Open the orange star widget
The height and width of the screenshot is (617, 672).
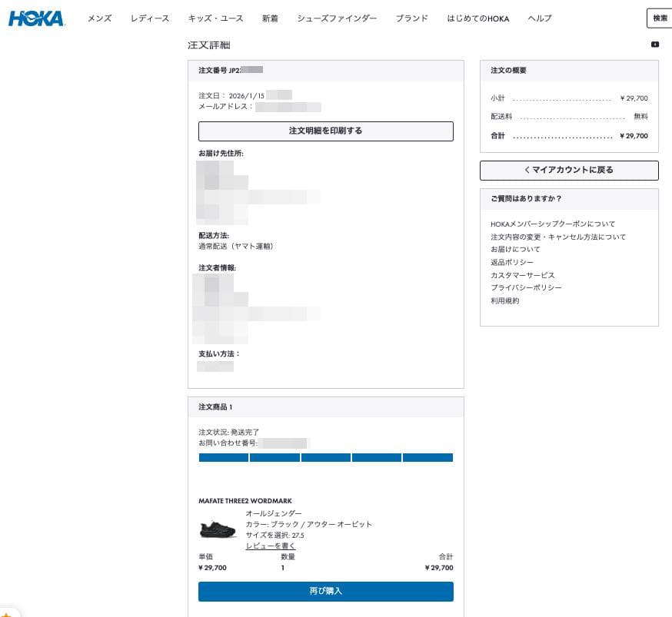pyautogui.click(x=6, y=613)
